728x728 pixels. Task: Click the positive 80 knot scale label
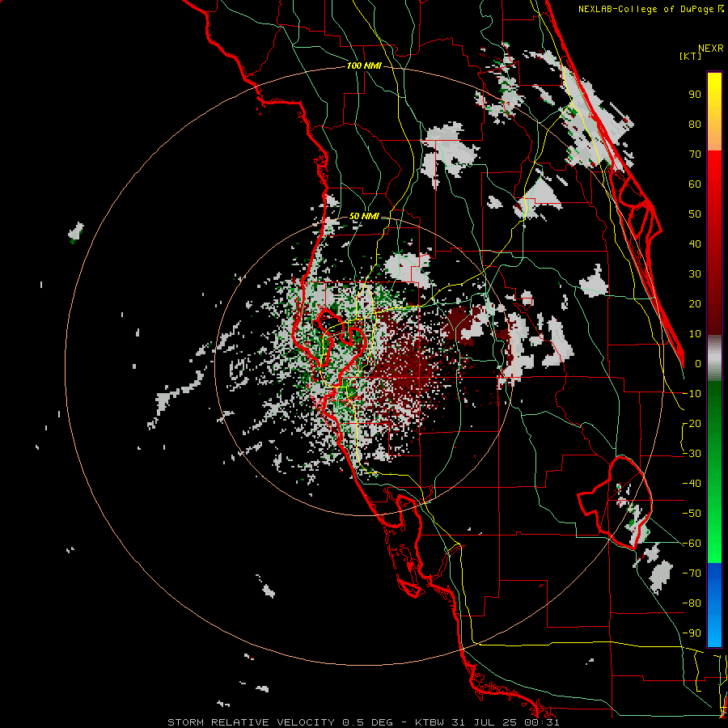click(695, 124)
